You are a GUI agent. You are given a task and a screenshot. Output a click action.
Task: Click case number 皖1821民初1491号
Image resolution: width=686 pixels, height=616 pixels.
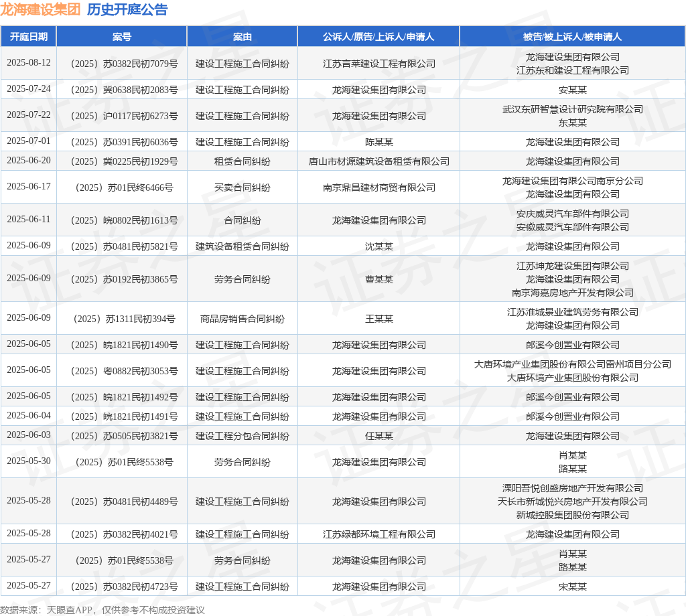tap(124, 416)
